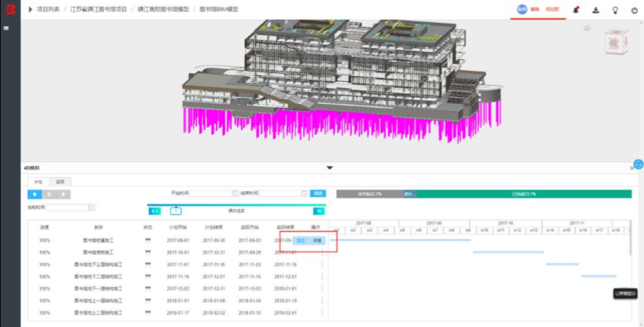
Task: Click the status icon in the 2017-11-01 row
Action: point(148,264)
